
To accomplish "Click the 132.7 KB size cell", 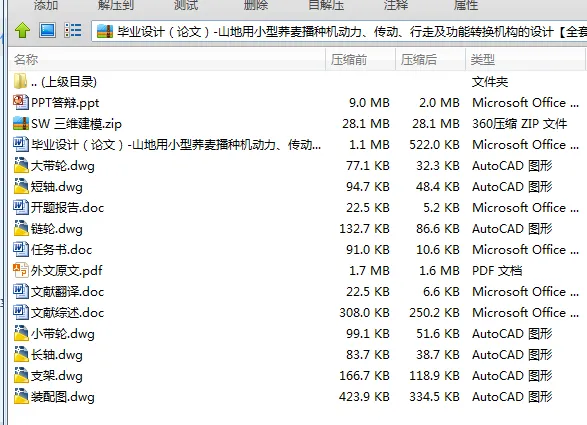I will (364, 228).
